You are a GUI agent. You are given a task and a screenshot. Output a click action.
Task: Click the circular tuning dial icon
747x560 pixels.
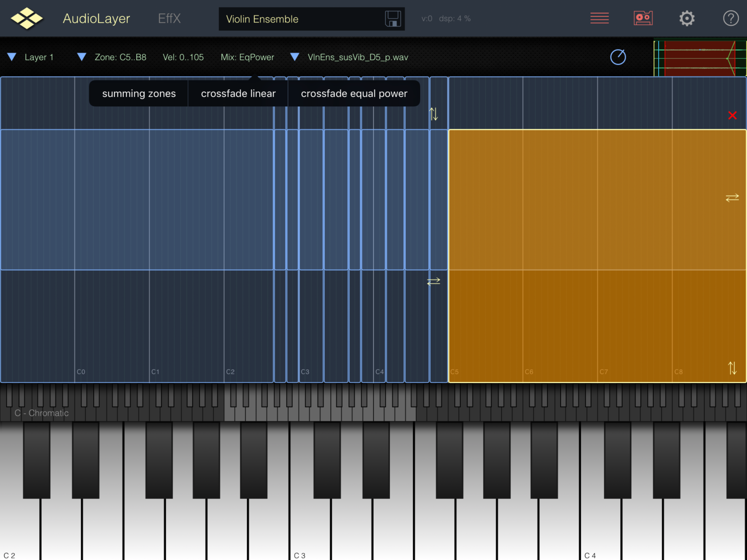point(618,57)
